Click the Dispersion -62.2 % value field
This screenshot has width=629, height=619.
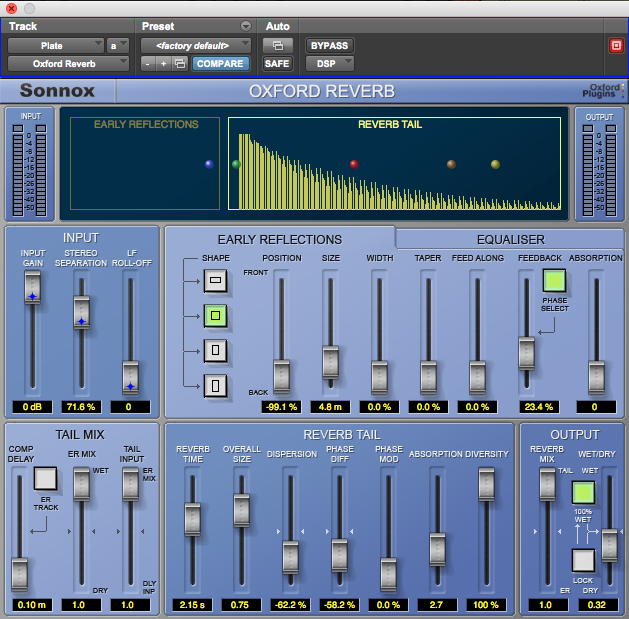(x=290, y=605)
